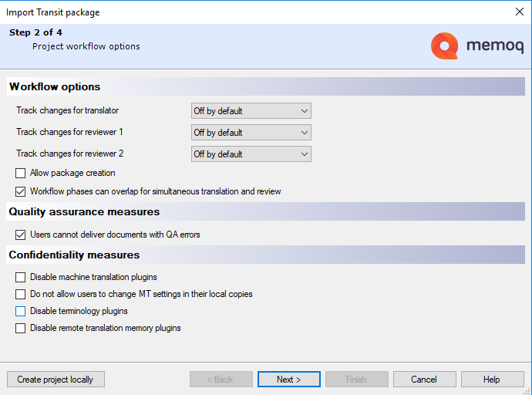Image resolution: width=532 pixels, height=395 pixels.
Task: Close the Import Transit package dialog
Action: click(519, 12)
